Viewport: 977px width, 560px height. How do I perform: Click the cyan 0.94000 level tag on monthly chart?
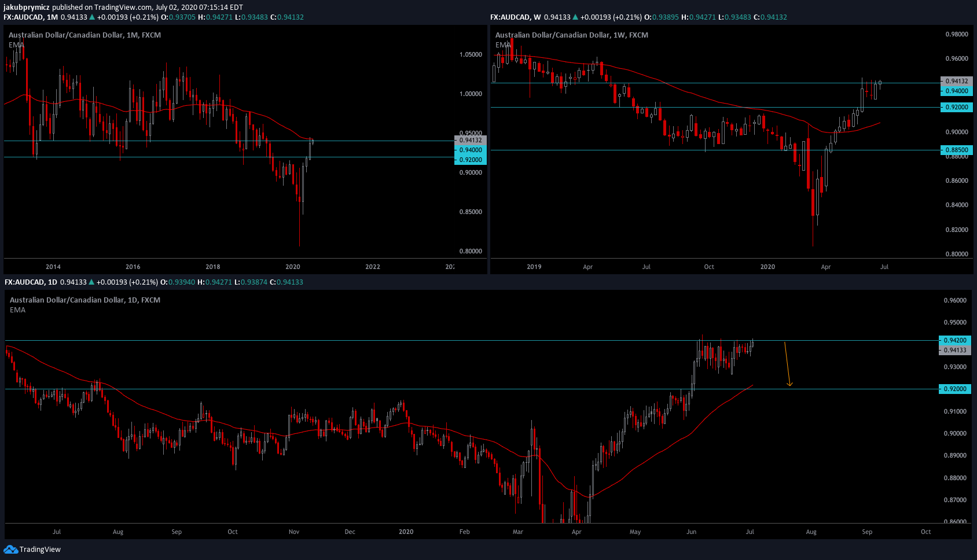[x=471, y=150]
